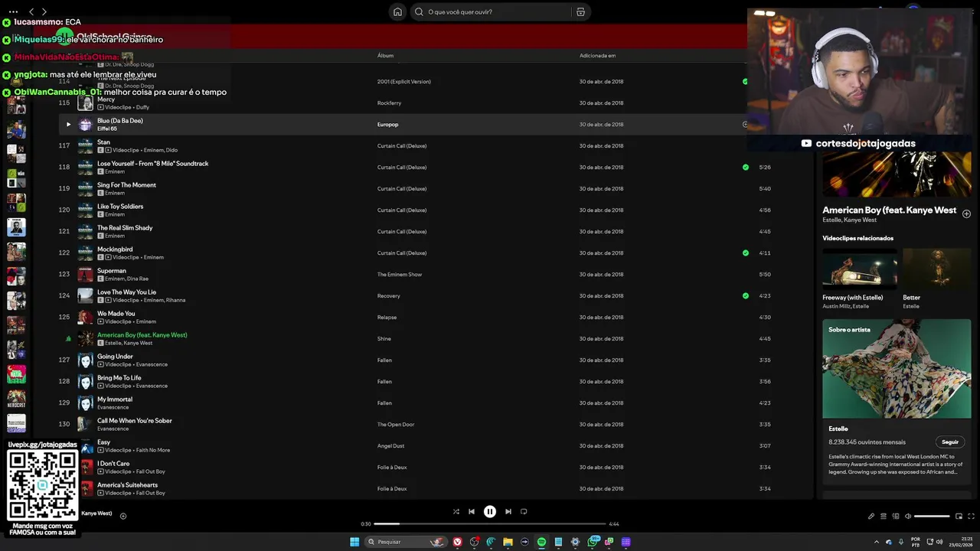Mute audio with the speaker icon
This screenshot has height=551, width=980.
(x=908, y=517)
